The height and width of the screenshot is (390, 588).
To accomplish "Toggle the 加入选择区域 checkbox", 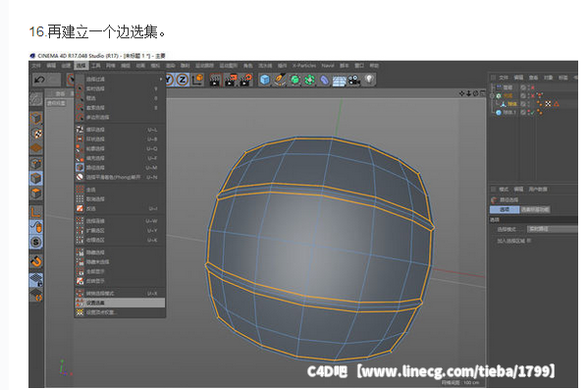I will (x=529, y=241).
